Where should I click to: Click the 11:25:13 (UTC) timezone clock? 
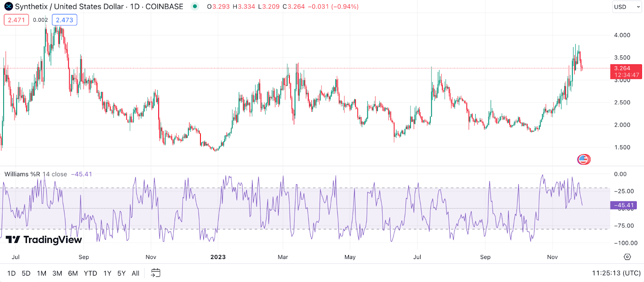(616, 273)
